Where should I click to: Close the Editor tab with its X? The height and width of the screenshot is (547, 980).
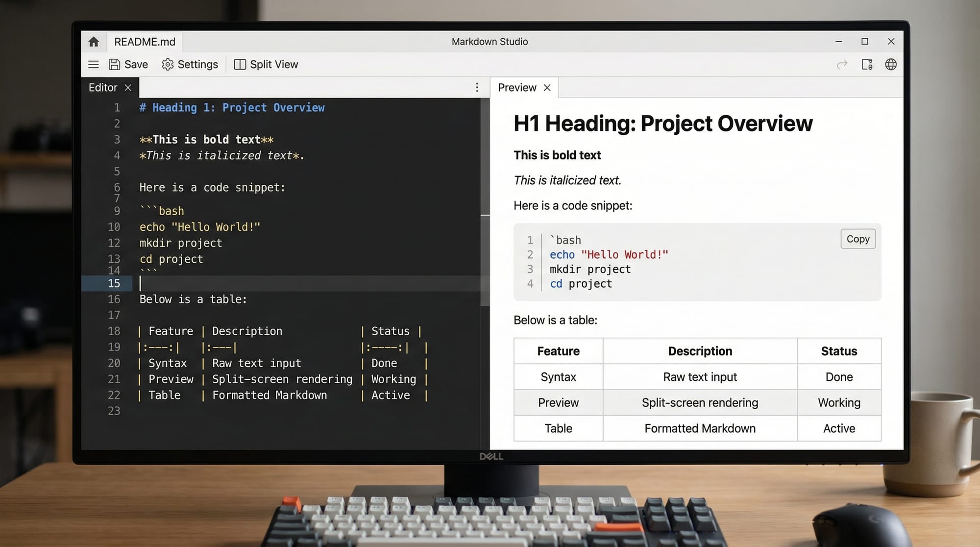tap(128, 87)
